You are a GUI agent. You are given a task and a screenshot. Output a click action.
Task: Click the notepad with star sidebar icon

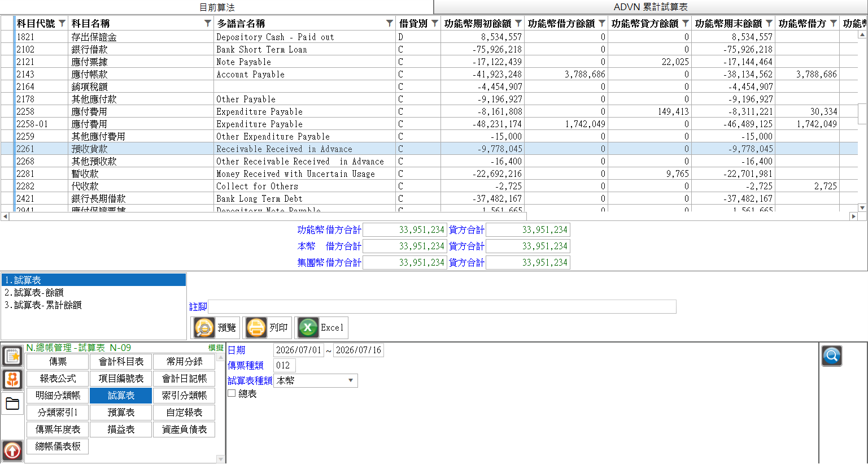(12, 355)
